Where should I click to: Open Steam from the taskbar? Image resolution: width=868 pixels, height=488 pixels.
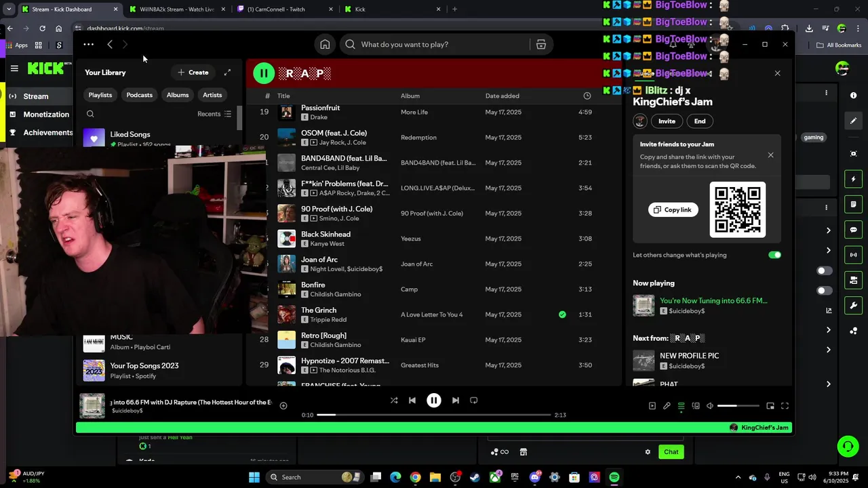click(x=475, y=477)
